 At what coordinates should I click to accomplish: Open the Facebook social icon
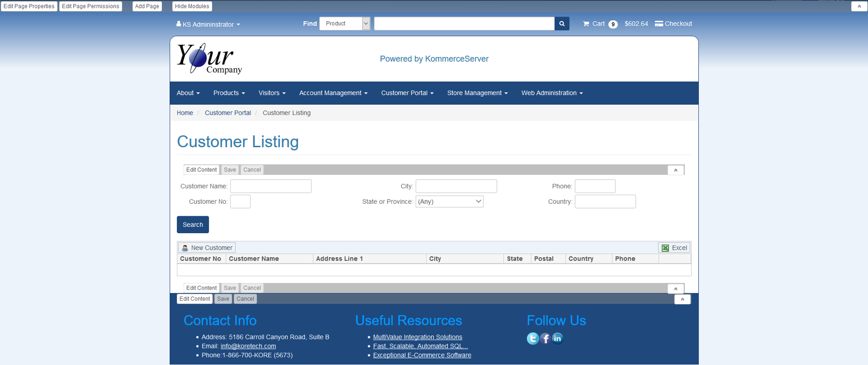pyautogui.click(x=545, y=338)
